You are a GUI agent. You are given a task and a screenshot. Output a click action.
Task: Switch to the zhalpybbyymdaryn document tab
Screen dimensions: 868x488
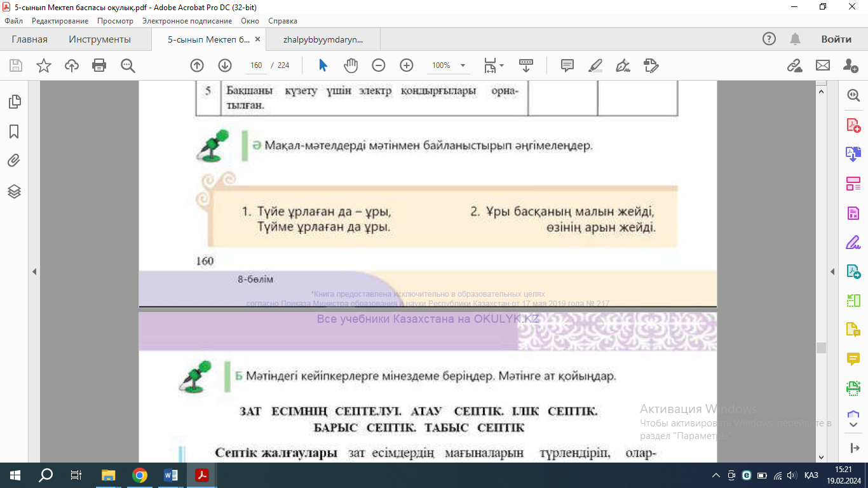(323, 39)
